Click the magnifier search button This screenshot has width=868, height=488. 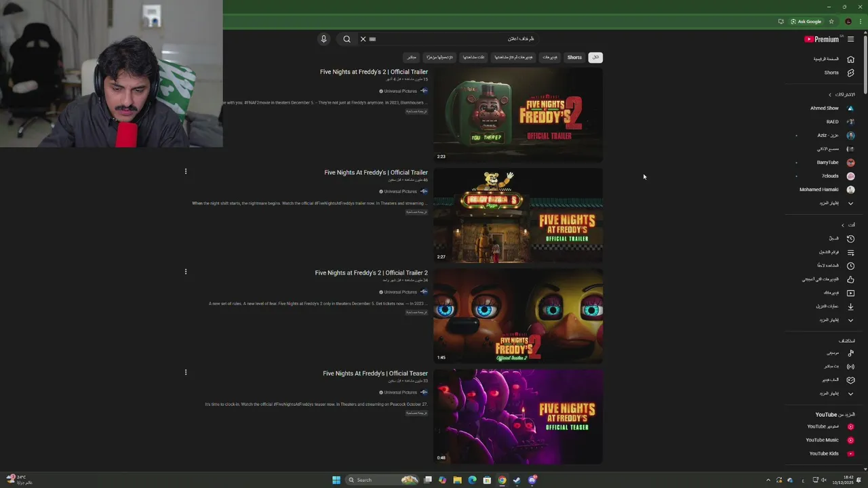pos(347,39)
